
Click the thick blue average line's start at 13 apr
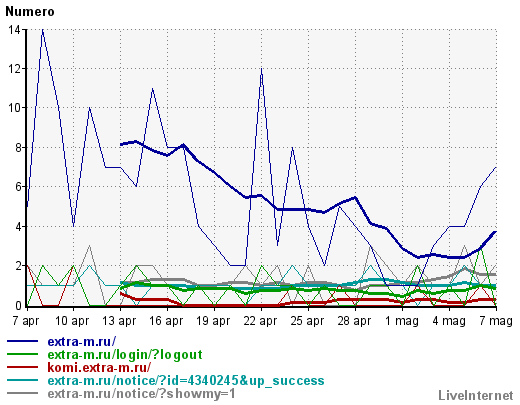[x=121, y=144]
